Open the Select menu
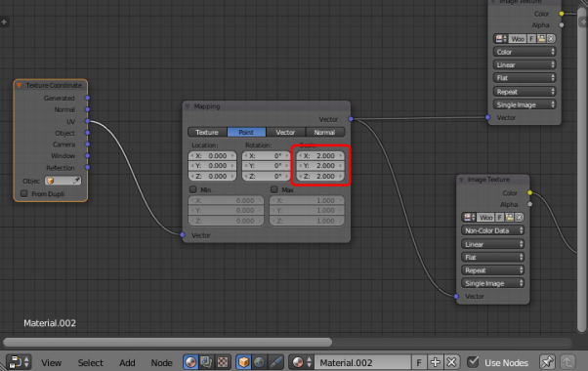This screenshot has width=588, height=371. pyautogui.click(x=91, y=363)
